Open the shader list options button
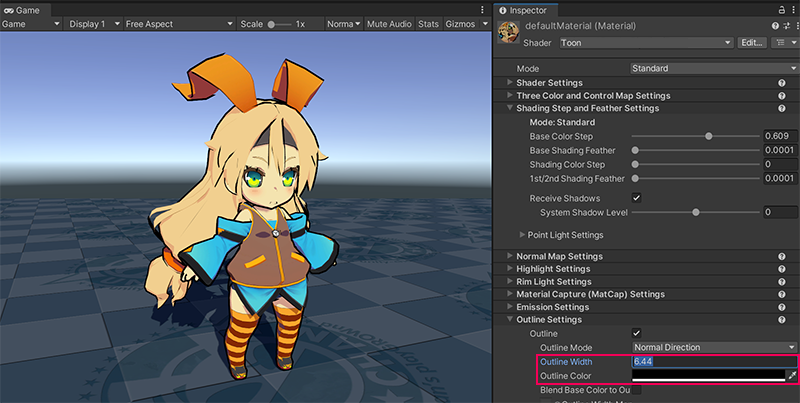This screenshot has width=800, height=403. [785, 43]
